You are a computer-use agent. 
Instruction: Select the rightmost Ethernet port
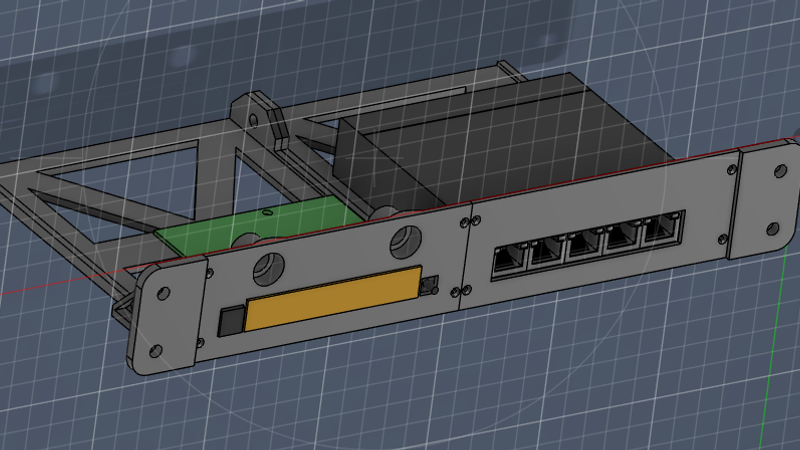tap(658, 233)
